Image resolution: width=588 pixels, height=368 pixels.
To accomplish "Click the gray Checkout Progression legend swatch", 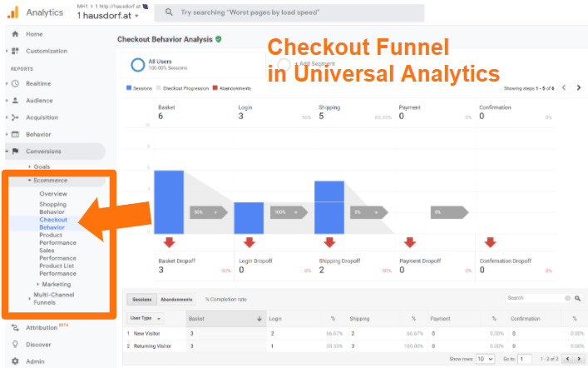I will pos(159,88).
